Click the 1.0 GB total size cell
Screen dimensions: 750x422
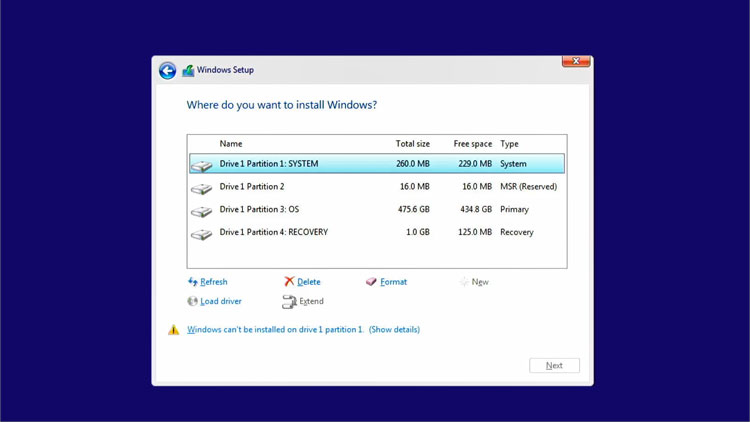(418, 232)
